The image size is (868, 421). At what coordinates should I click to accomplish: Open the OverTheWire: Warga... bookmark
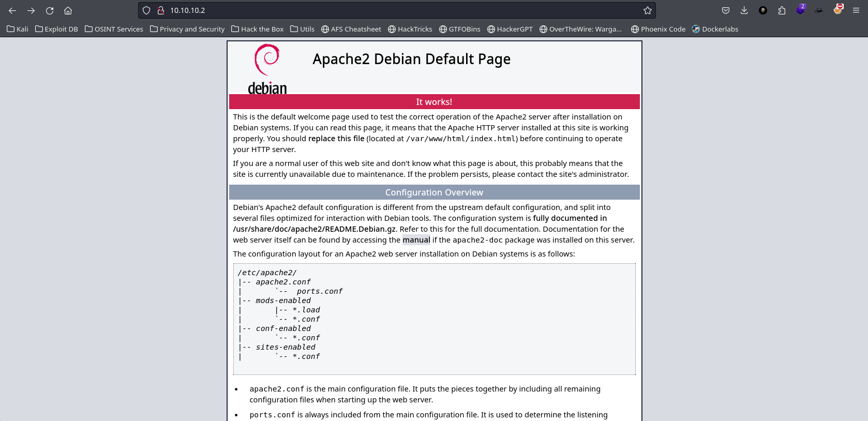[580, 29]
